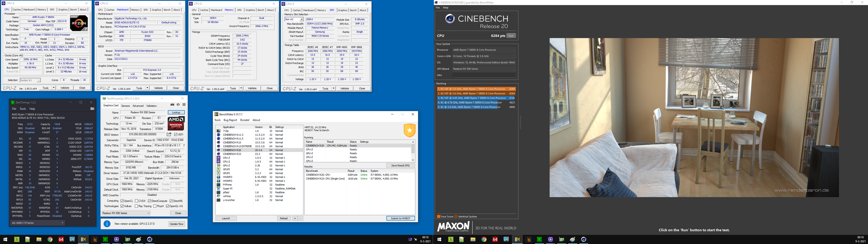Viewport: 868px width, 244px height.
Task: Click the GPU-Z info circle icon
Action: point(107,224)
